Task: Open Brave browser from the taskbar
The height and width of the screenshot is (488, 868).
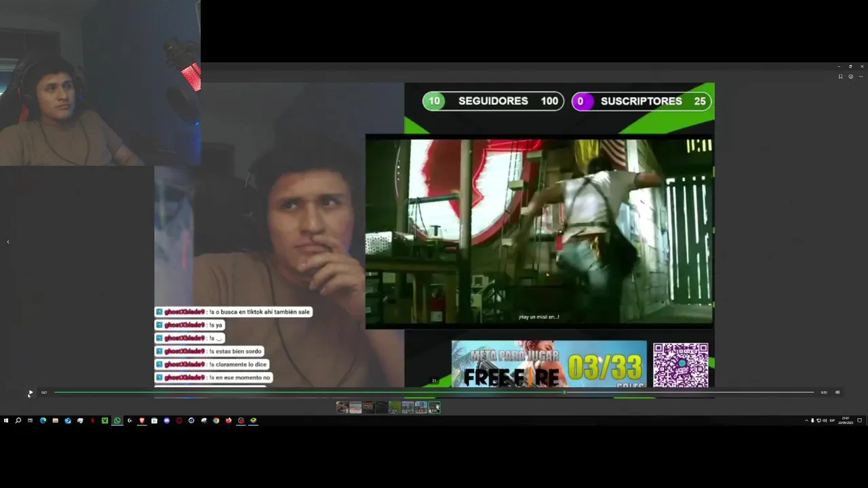Action: [x=142, y=420]
